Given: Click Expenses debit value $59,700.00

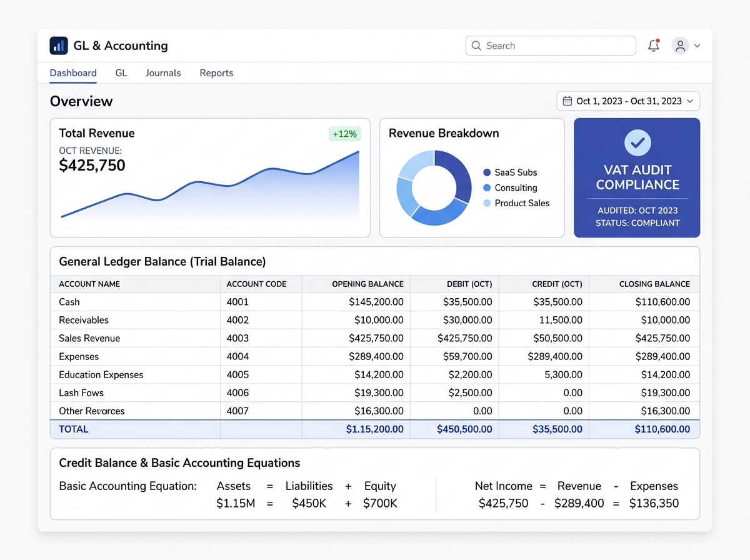Looking at the screenshot, I should 467,356.
